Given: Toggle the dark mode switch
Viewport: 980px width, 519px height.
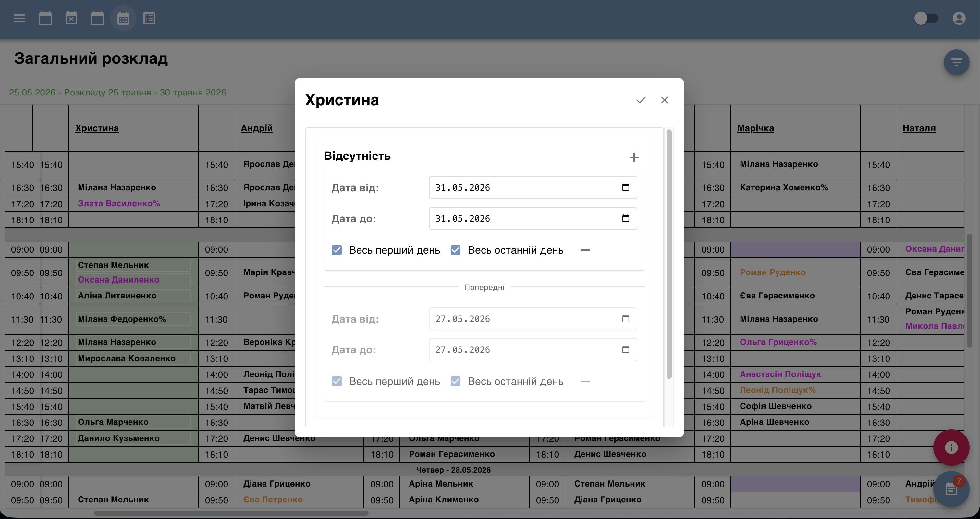Looking at the screenshot, I should point(926,18).
